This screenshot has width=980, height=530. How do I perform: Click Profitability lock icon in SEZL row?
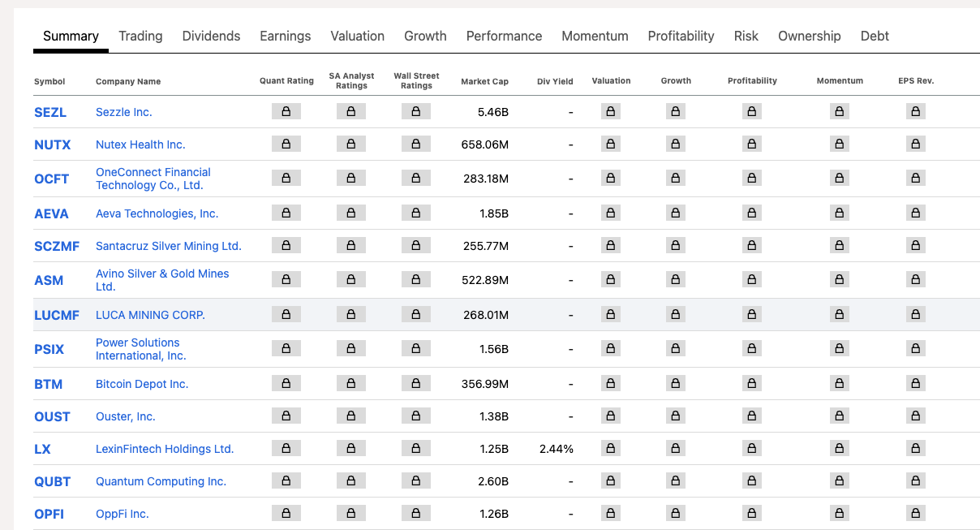pos(752,112)
